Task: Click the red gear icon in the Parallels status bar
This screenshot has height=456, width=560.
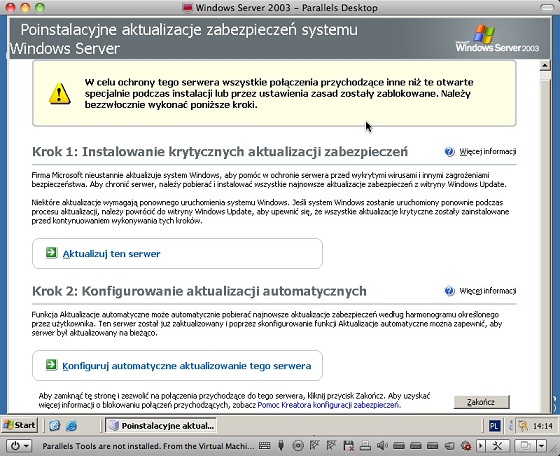Action: [x=466, y=446]
